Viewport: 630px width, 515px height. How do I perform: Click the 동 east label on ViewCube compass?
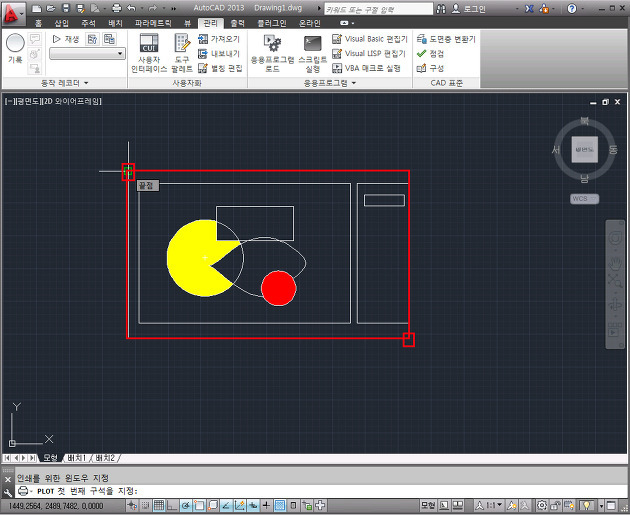(613, 149)
